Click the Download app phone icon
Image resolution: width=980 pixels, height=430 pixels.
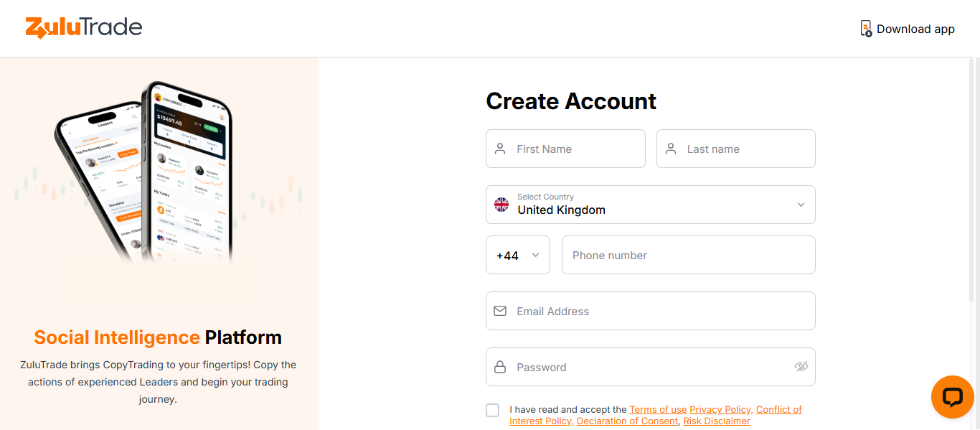point(865,28)
